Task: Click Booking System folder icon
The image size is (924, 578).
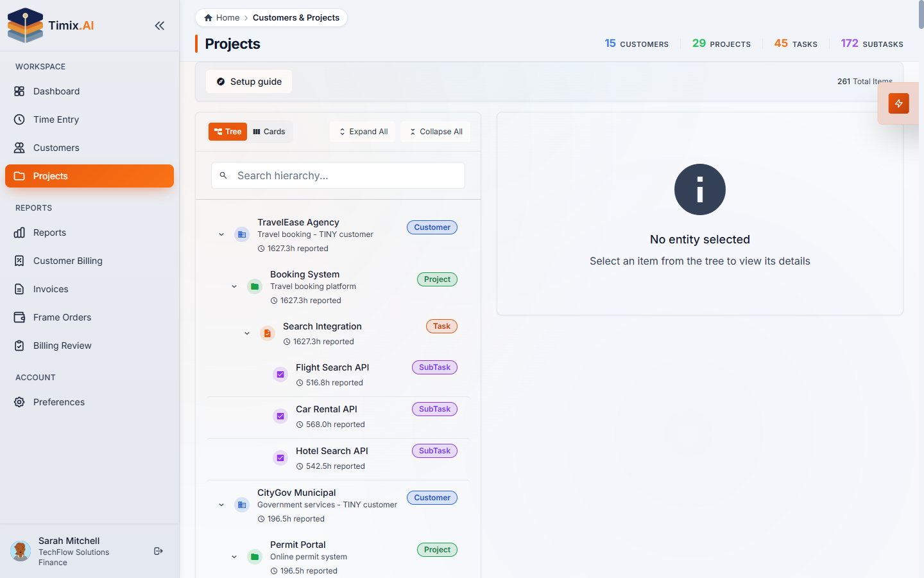Action: (255, 287)
